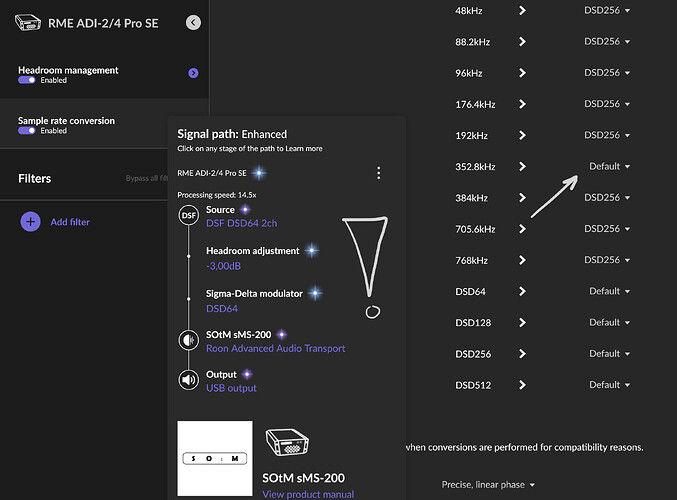Viewport: 677px width, 500px height.
Task: Select the Filters section
Action: 35,179
